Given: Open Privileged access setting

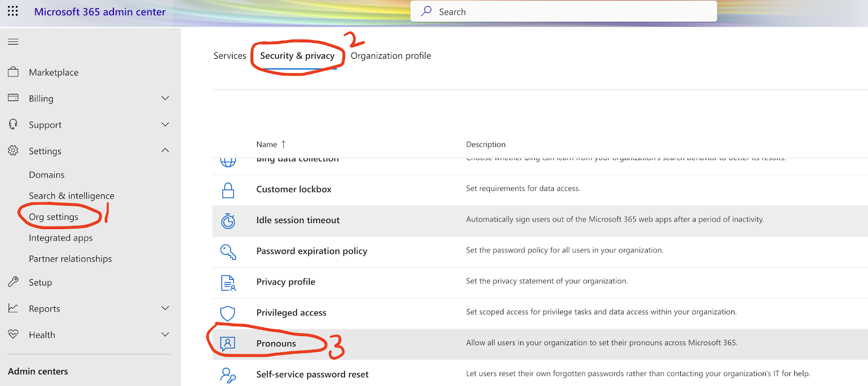Looking at the screenshot, I should [x=291, y=313].
